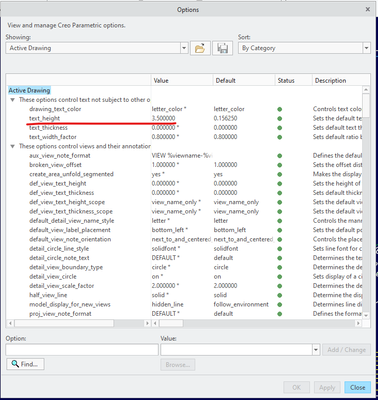Click the Default column header
Image resolution: width=378 pixels, height=400 pixels.
point(244,80)
